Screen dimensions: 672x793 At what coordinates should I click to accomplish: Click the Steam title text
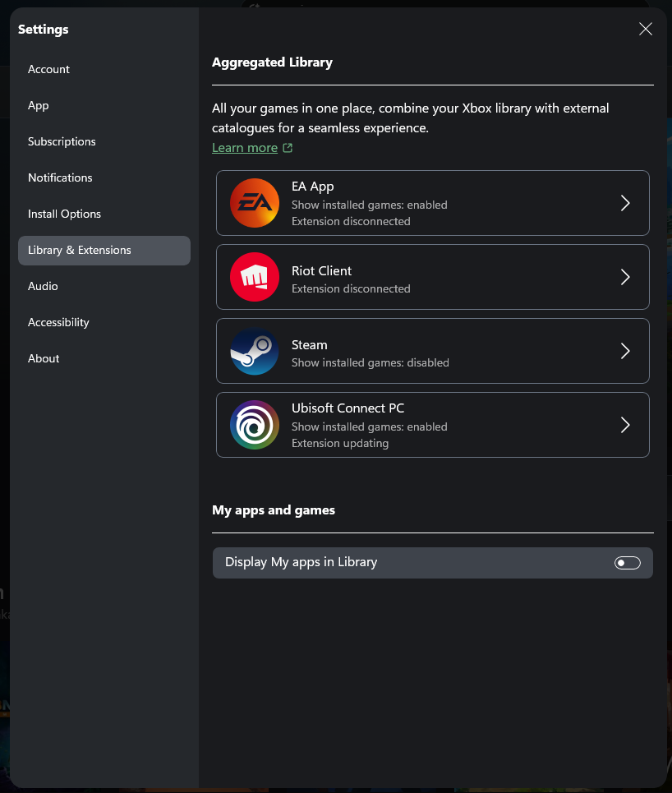310,345
